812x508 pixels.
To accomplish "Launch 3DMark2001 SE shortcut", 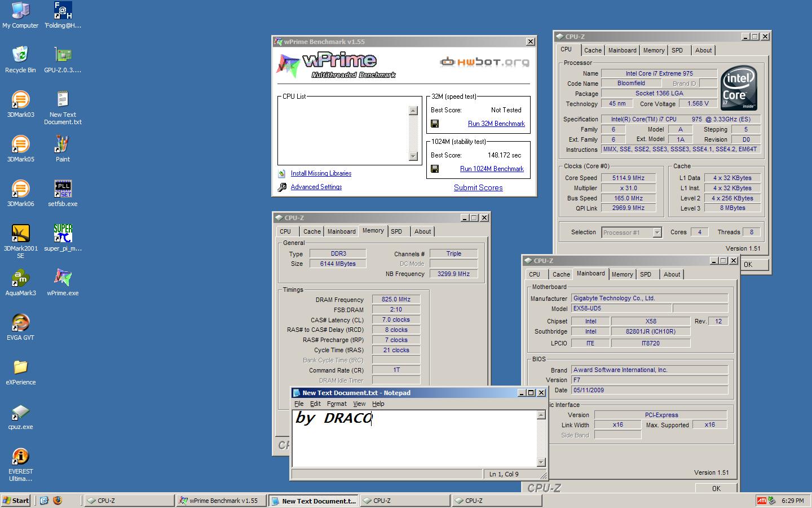I will pos(20,242).
